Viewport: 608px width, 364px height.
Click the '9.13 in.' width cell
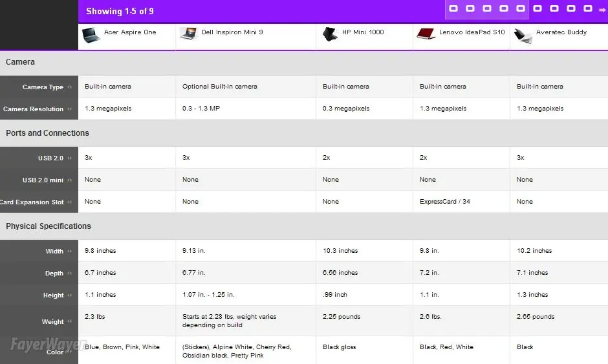pyautogui.click(x=194, y=251)
